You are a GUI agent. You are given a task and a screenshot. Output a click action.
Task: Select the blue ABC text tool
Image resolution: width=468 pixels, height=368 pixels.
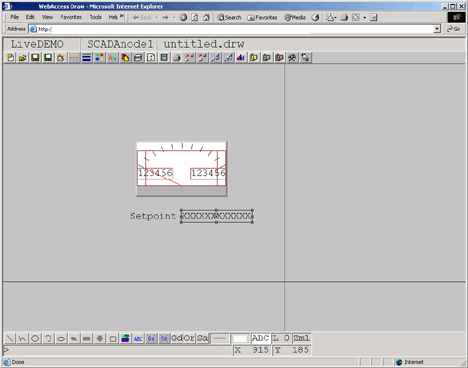(x=138, y=339)
